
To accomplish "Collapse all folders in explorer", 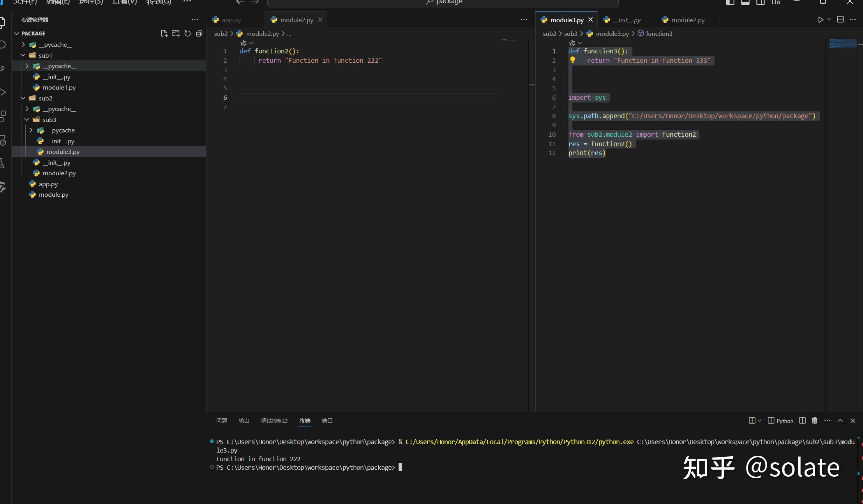I will point(199,33).
